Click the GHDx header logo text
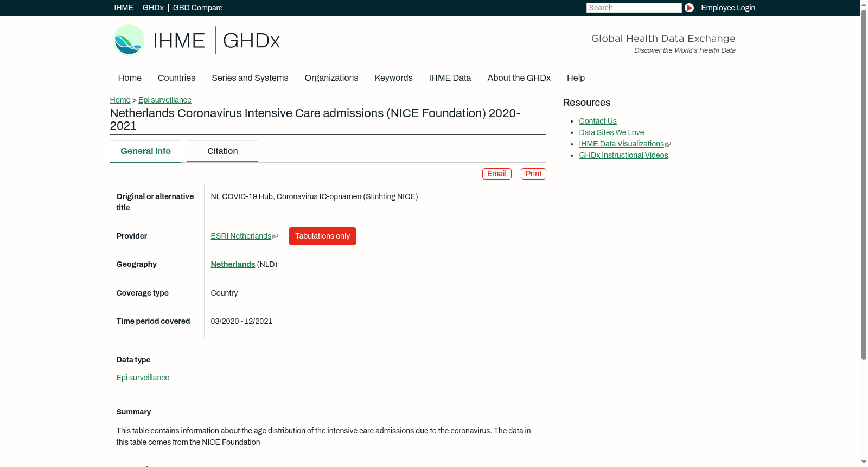Image resolution: width=868 pixels, height=467 pixels. click(x=251, y=41)
